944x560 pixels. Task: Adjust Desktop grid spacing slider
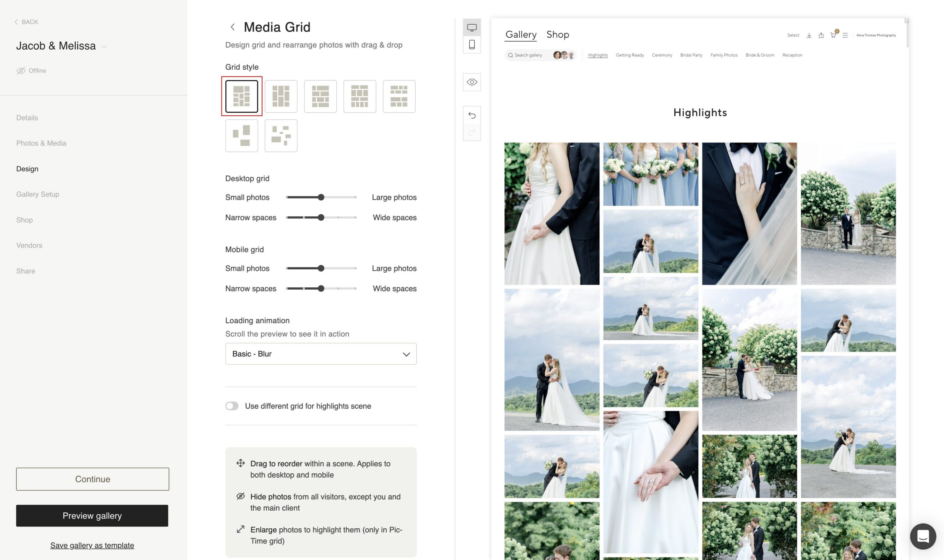tap(321, 218)
